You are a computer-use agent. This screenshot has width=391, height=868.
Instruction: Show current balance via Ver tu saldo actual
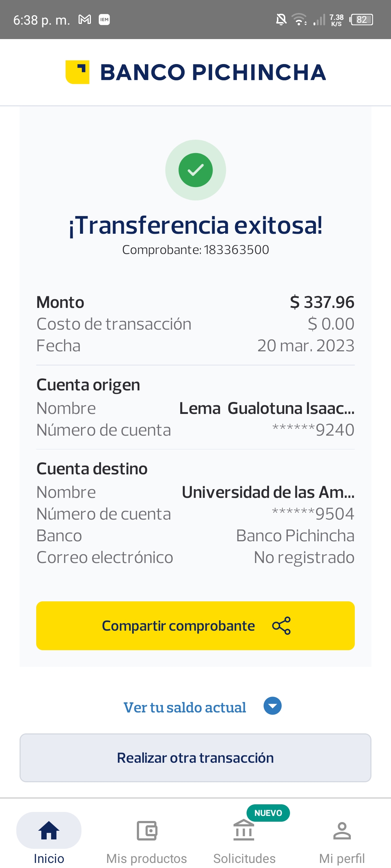(x=185, y=707)
